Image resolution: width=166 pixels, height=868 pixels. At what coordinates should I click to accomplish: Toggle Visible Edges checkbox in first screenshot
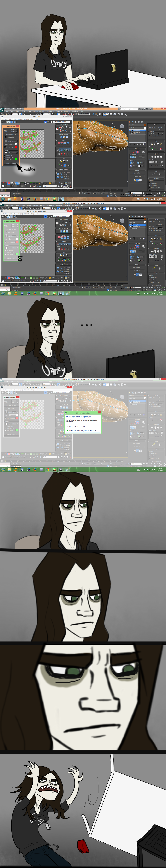(5, 155)
